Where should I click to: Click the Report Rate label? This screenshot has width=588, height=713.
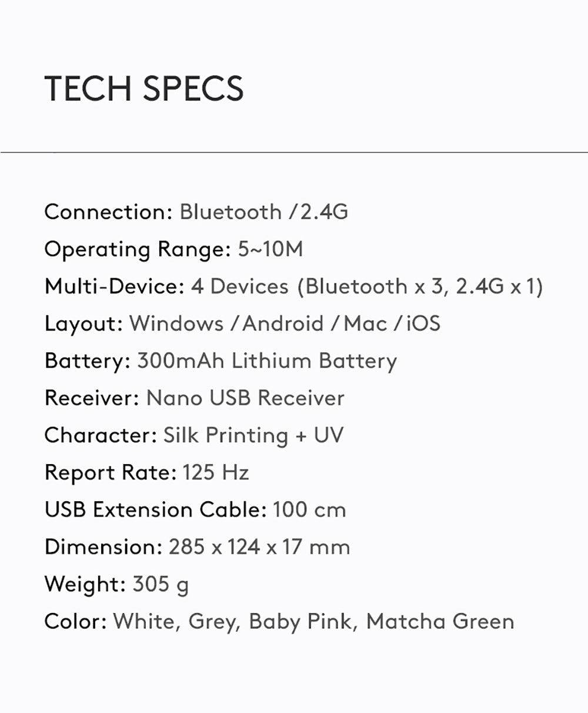111,472
